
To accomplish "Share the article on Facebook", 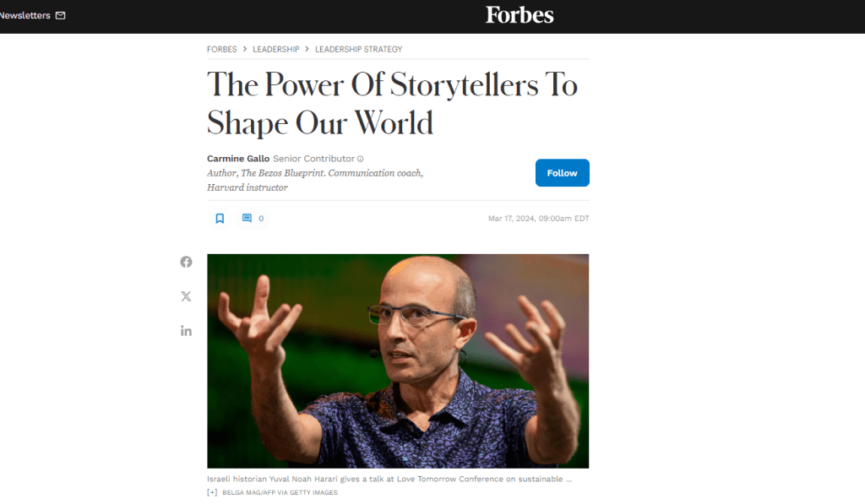I will [x=186, y=262].
